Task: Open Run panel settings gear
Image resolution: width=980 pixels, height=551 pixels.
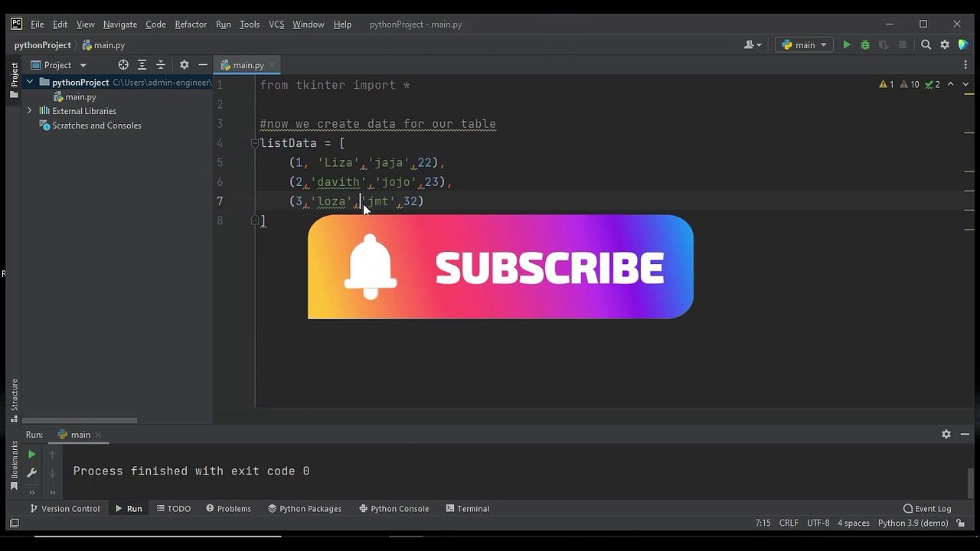Action: (x=946, y=434)
